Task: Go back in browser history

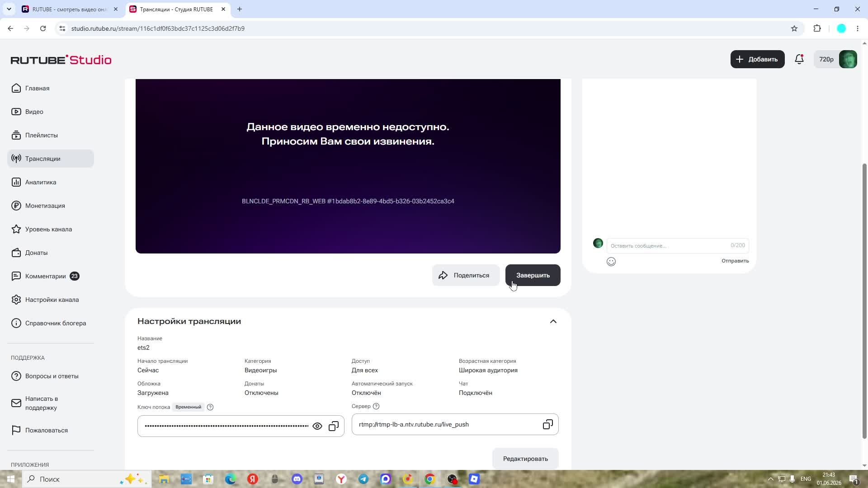Action: (x=10, y=28)
